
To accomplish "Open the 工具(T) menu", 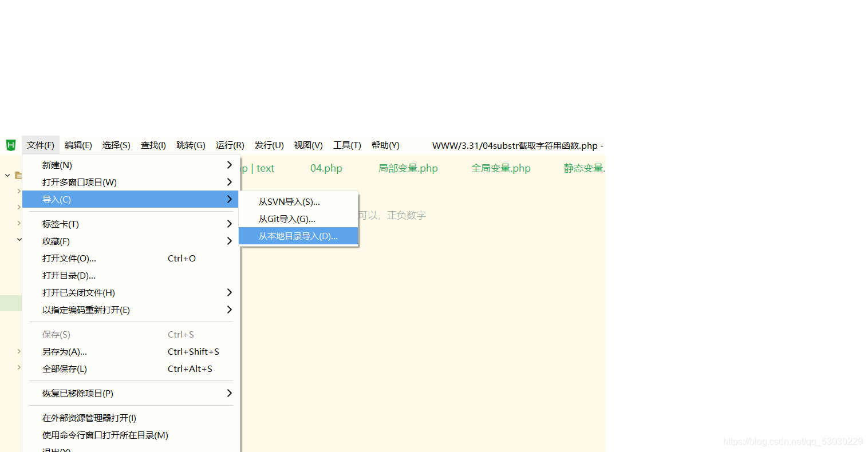I will [x=346, y=145].
